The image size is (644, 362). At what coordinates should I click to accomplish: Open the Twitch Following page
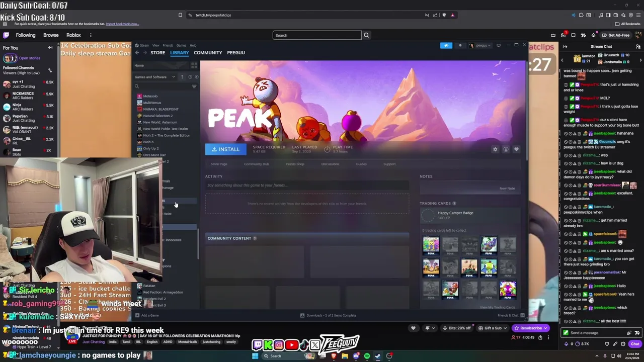point(26,35)
